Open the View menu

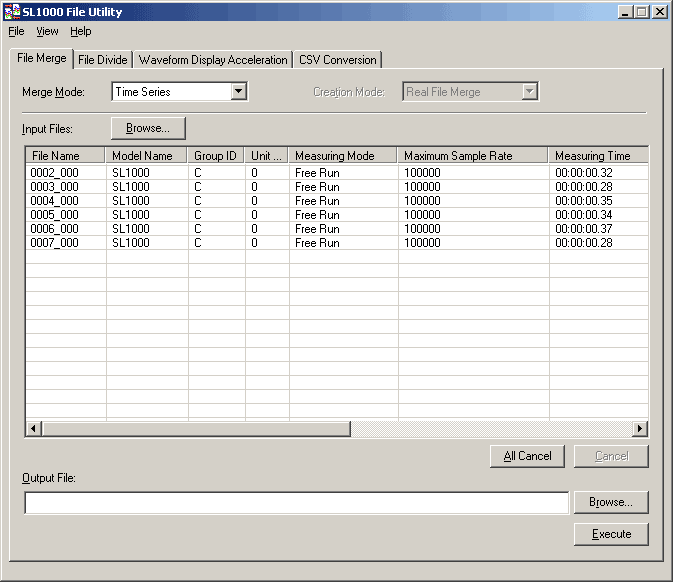click(x=47, y=31)
